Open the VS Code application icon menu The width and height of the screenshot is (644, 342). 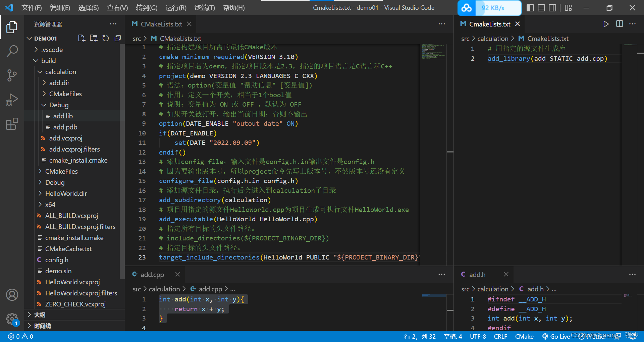click(x=9, y=7)
